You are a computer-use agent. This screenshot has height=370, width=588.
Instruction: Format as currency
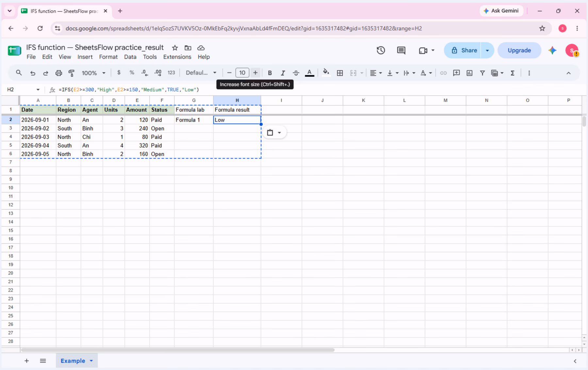(119, 73)
